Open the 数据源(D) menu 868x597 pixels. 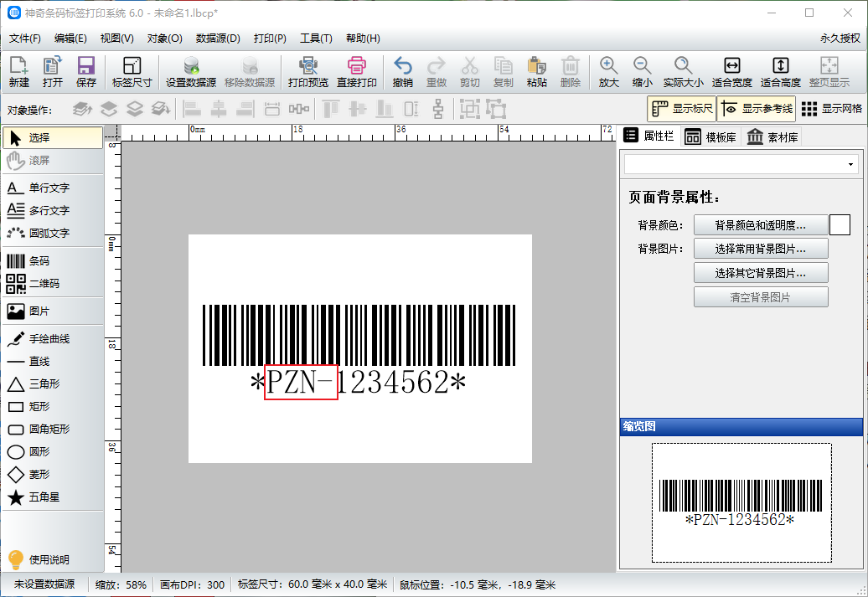[x=218, y=39]
